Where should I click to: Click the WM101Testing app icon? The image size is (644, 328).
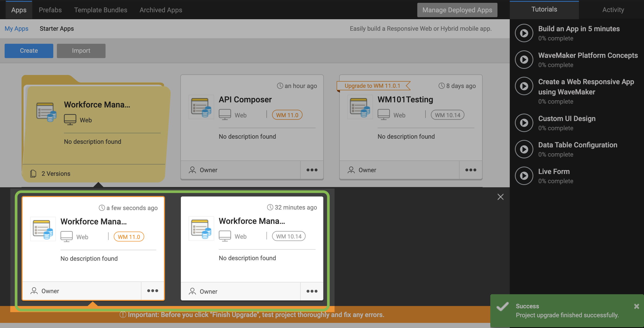coord(360,107)
